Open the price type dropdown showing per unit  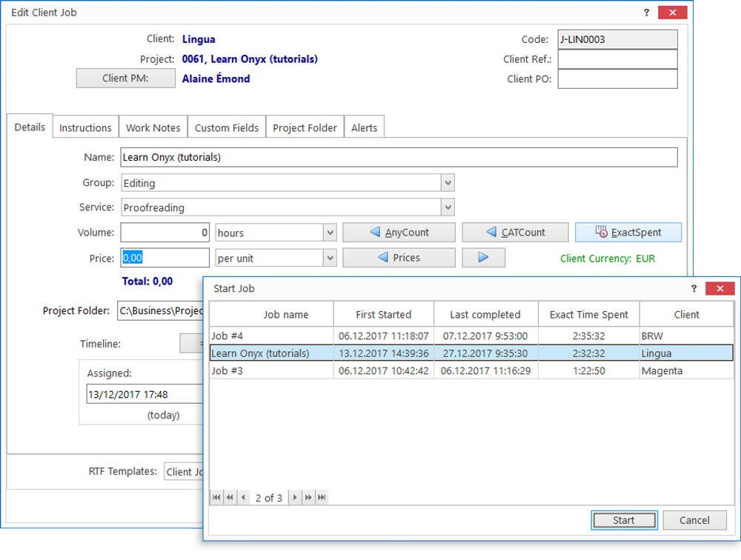coord(330,258)
